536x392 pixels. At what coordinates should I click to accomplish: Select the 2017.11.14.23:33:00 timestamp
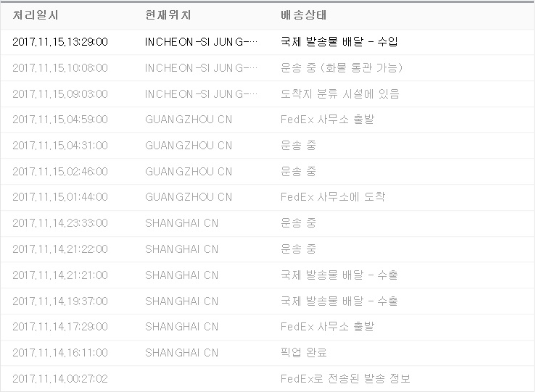pyautogui.click(x=60, y=223)
